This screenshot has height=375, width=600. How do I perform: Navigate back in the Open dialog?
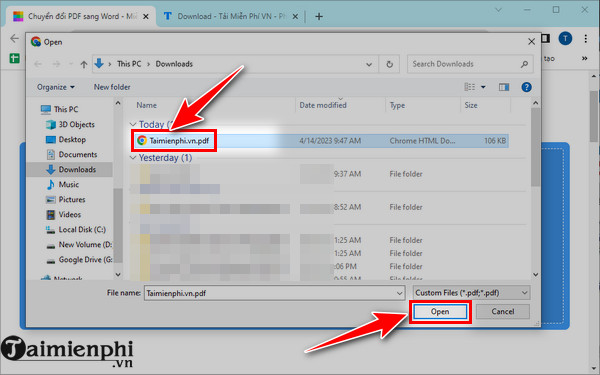(x=38, y=64)
